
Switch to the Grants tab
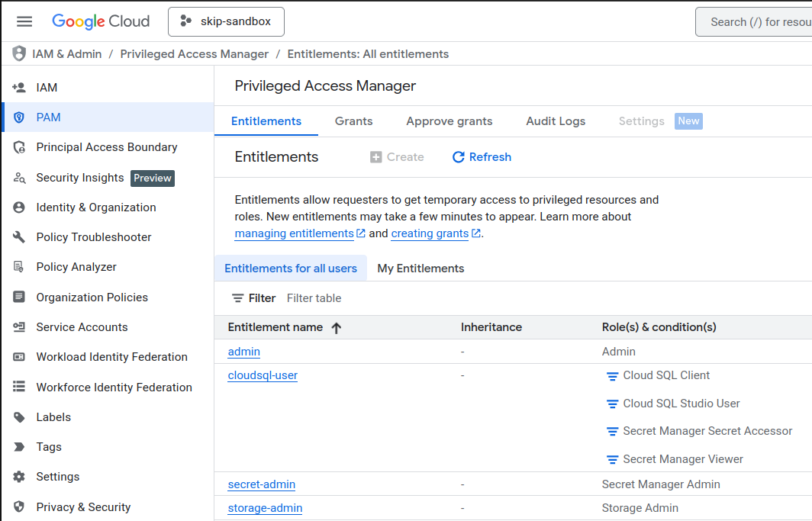click(353, 121)
